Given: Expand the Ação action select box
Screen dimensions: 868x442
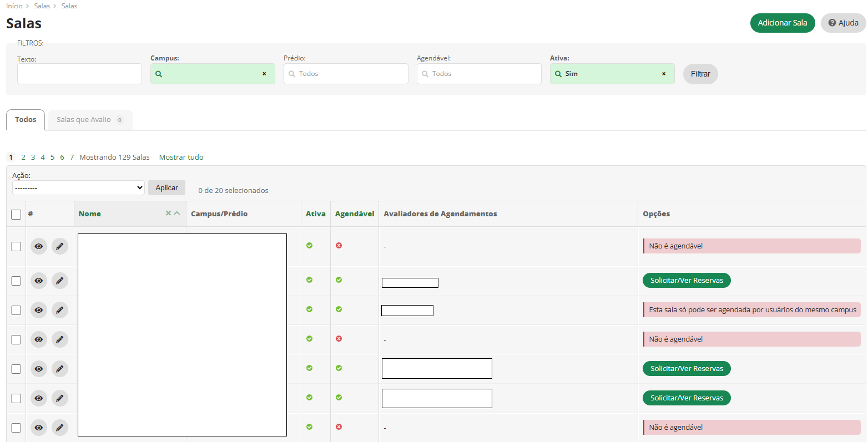Looking at the screenshot, I should [x=78, y=187].
